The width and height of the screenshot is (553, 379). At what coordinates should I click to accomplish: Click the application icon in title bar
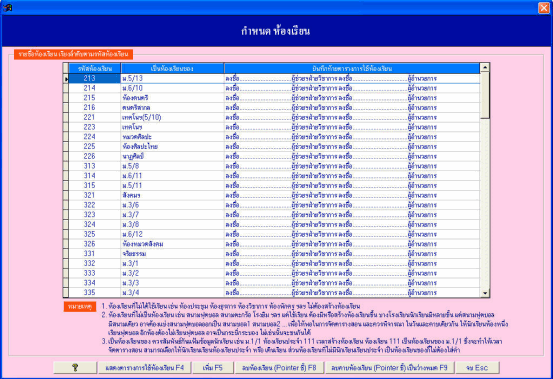click(x=7, y=7)
